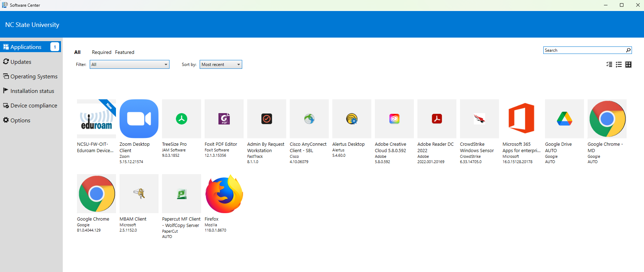Click the Cisco AnyConnect Client icon
644x272 pixels.
click(309, 119)
